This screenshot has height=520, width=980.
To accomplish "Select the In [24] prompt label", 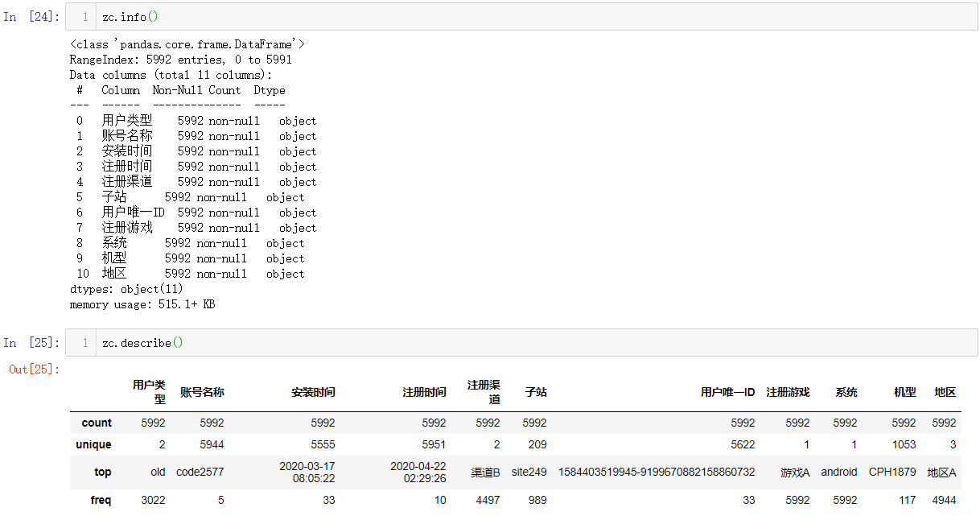I will [x=31, y=17].
